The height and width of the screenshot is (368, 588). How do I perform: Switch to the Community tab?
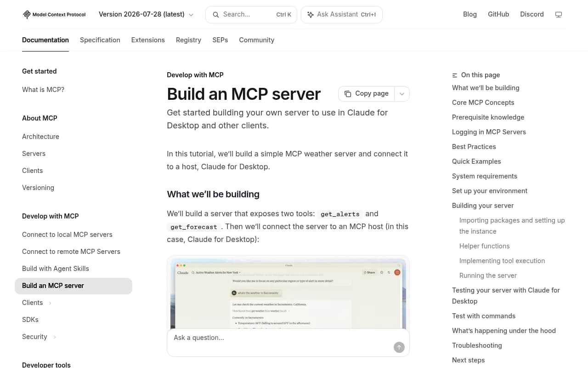(x=256, y=40)
